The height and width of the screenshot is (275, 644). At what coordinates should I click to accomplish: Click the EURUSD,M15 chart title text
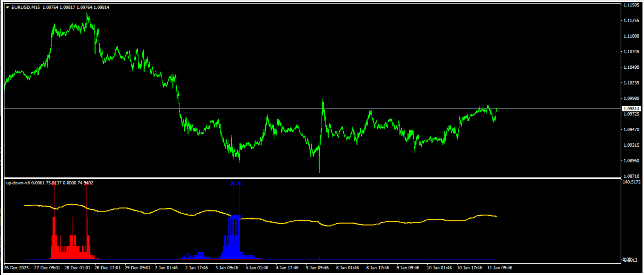click(26, 8)
